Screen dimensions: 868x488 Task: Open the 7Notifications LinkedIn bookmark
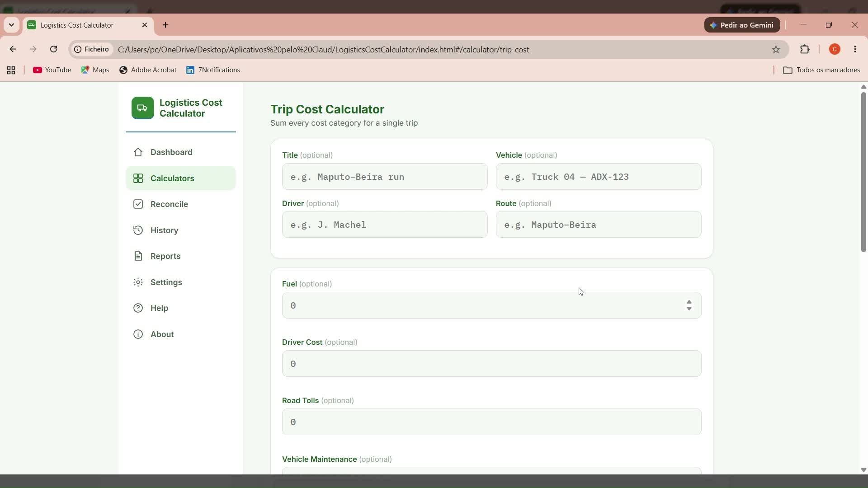pyautogui.click(x=213, y=70)
